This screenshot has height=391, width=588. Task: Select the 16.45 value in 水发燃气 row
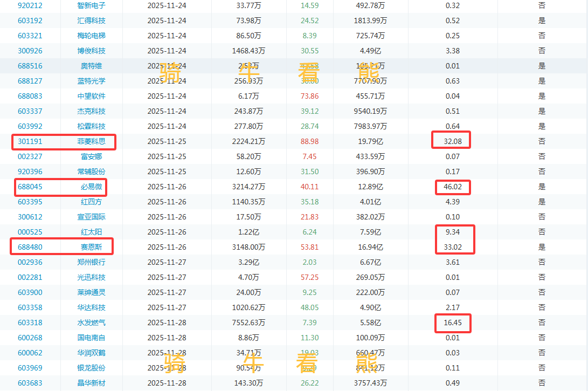click(453, 323)
